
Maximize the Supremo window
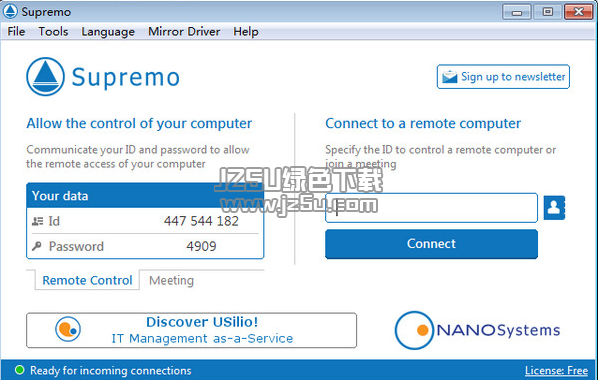(x=547, y=12)
